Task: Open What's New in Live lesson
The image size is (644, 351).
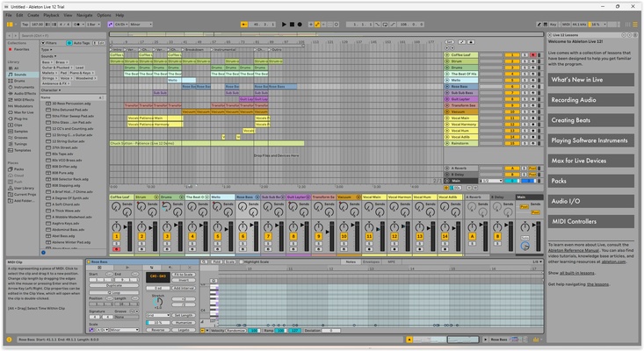Action: pyautogui.click(x=590, y=80)
